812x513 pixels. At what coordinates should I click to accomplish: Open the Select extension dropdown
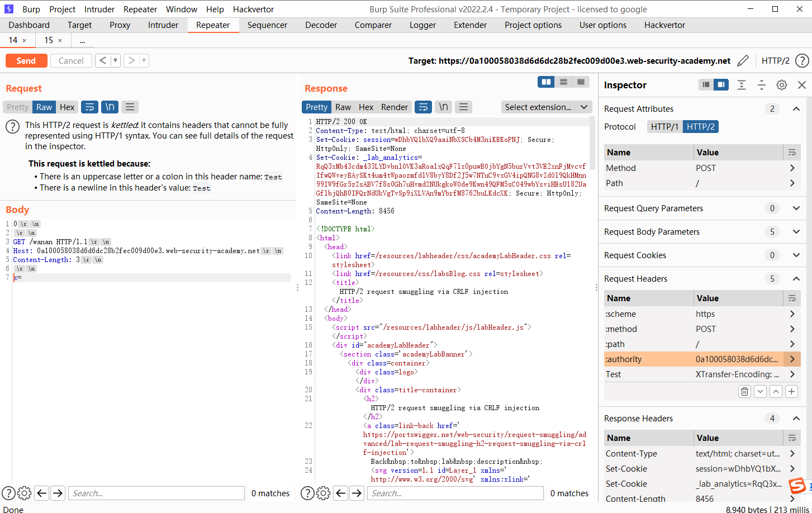(x=546, y=107)
